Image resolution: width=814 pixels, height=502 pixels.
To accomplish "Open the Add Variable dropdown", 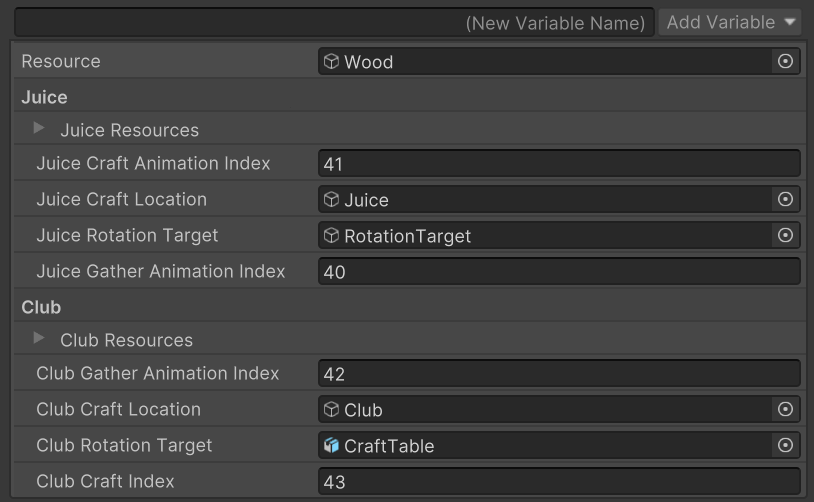I will (732, 22).
